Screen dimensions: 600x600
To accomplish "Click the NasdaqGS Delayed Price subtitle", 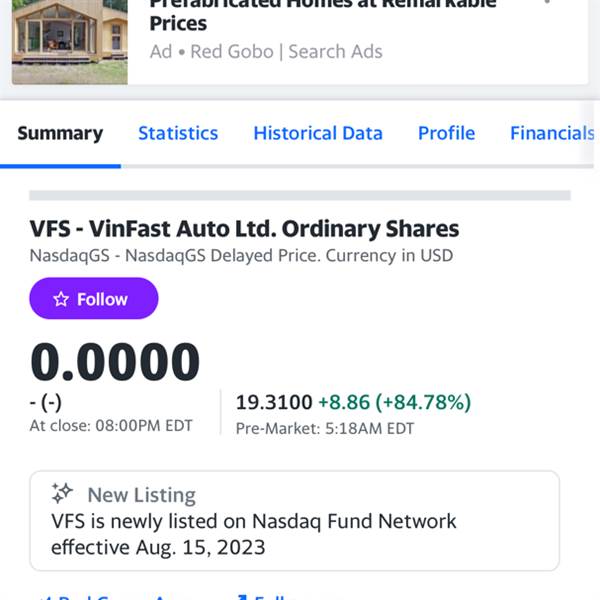I will click(241, 256).
